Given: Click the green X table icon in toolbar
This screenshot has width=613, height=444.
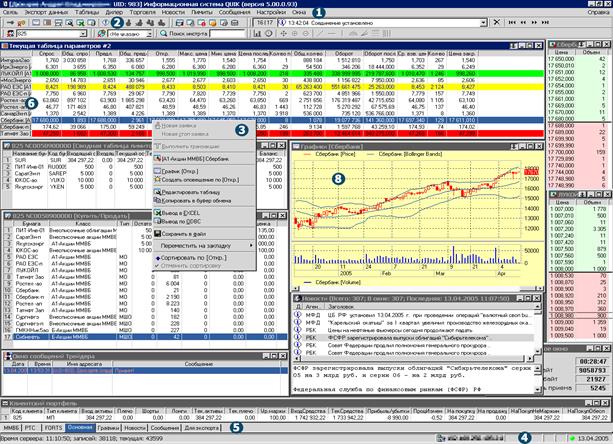Looking at the screenshot, I should (81, 23).
